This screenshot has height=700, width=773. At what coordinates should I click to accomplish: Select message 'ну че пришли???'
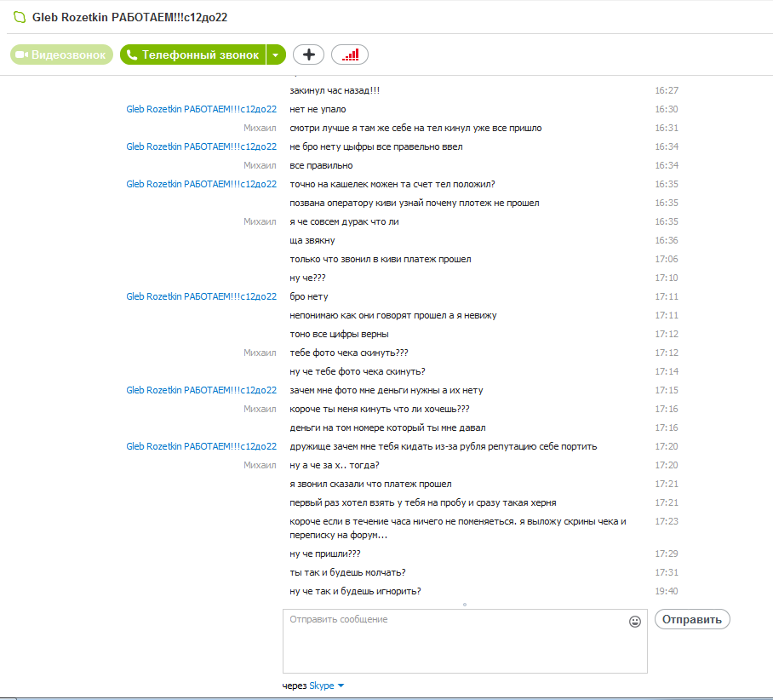click(x=325, y=554)
